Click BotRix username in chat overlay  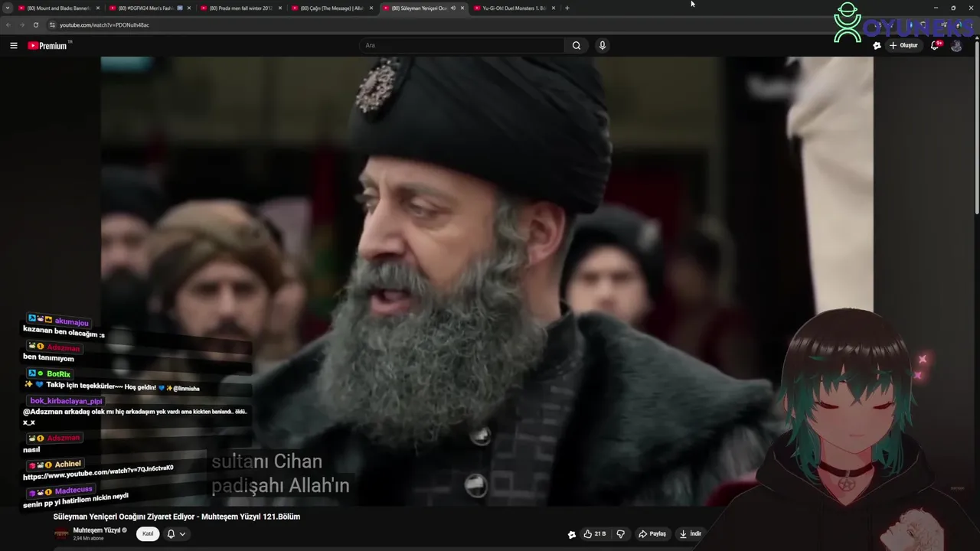click(x=58, y=374)
